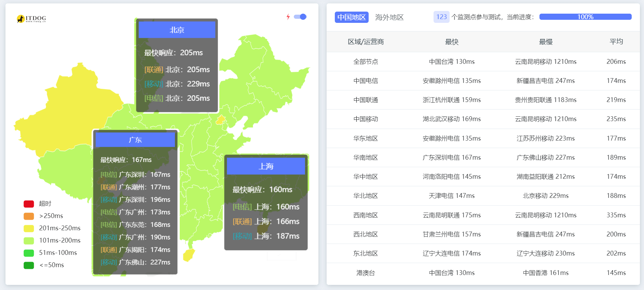The height and width of the screenshot is (290, 644).
Task: Click the 100% progress bar
Action: point(585,17)
